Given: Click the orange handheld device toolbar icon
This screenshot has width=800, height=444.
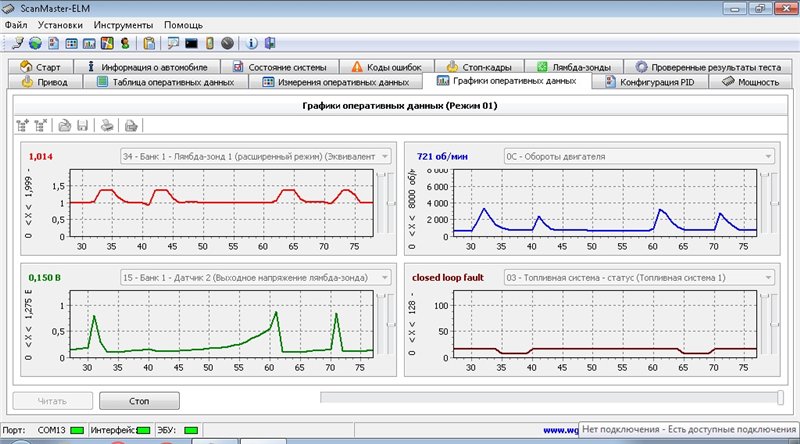Looking at the screenshot, I should tap(210, 43).
